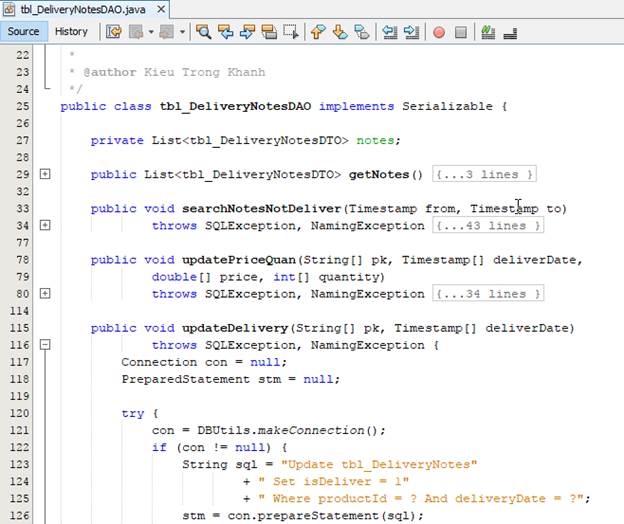Viewport: 624px width, 524px height.
Task: Collapse updateDelivery method at line 116
Action: click(x=45, y=345)
